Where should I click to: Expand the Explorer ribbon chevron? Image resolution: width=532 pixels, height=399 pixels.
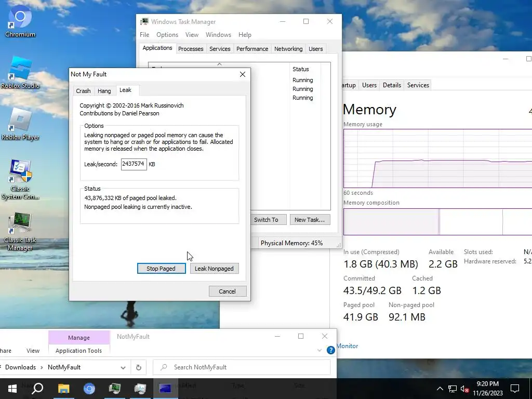coord(320,350)
